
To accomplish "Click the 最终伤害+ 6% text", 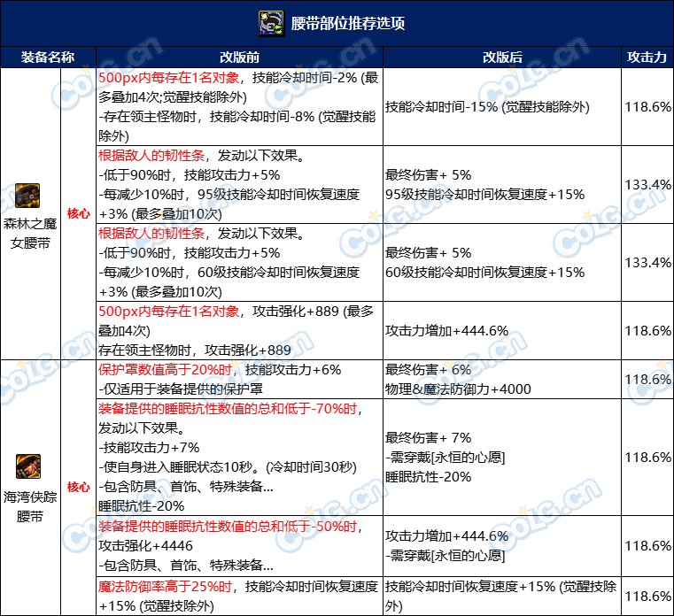I will (x=428, y=369).
